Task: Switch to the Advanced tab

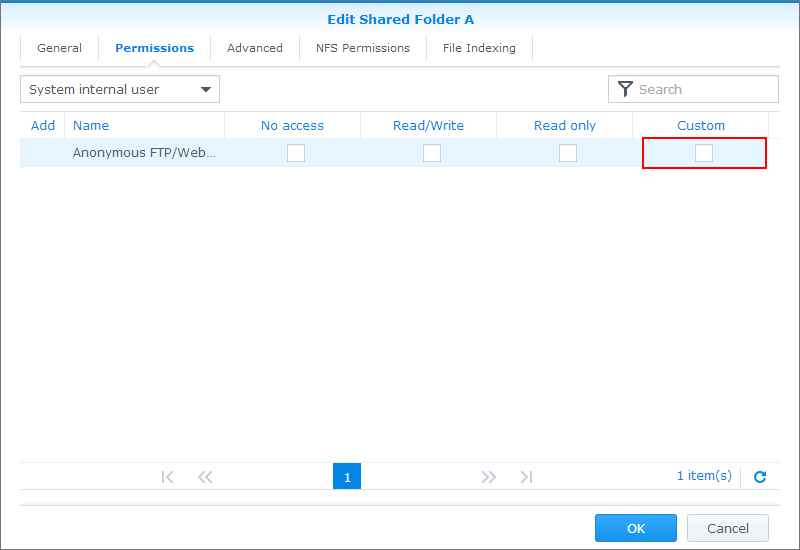Action: (255, 48)
